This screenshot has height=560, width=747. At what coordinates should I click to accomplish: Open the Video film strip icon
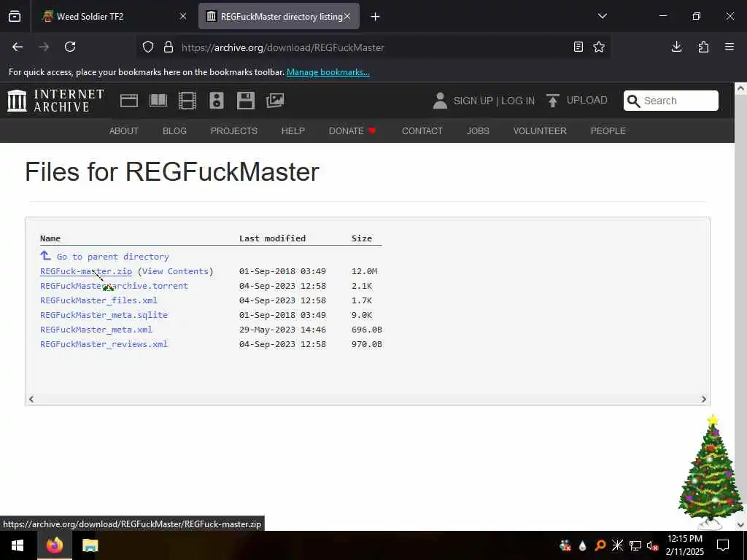[x=187, y=101]
